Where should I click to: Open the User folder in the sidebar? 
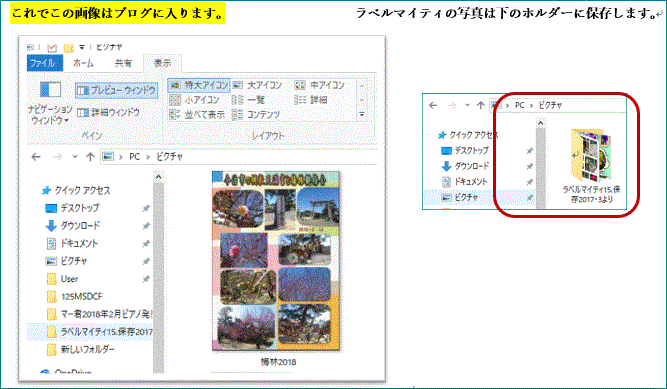pos(62,279)
